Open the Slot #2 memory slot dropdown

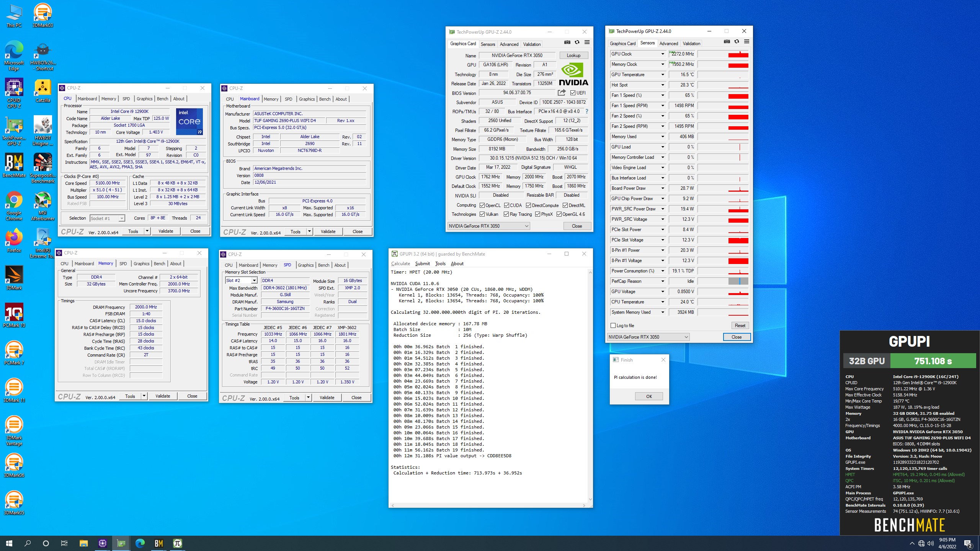(241, 280)
